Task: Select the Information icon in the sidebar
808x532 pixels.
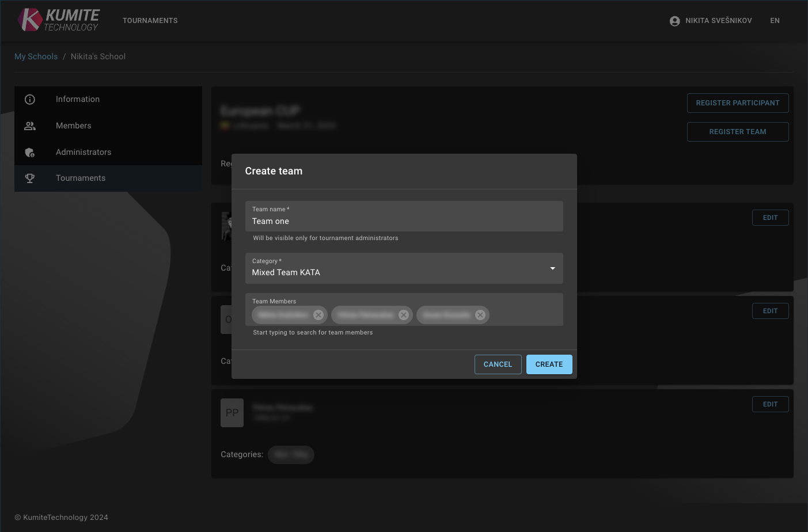Action: 30,99
